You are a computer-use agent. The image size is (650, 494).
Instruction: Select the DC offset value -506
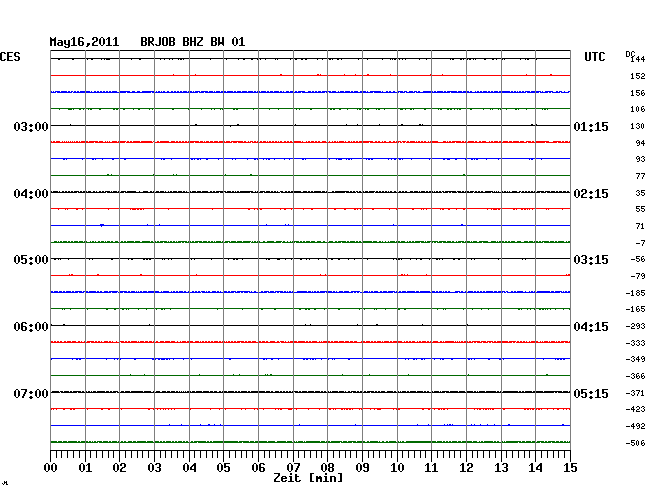tap(635, 443)
